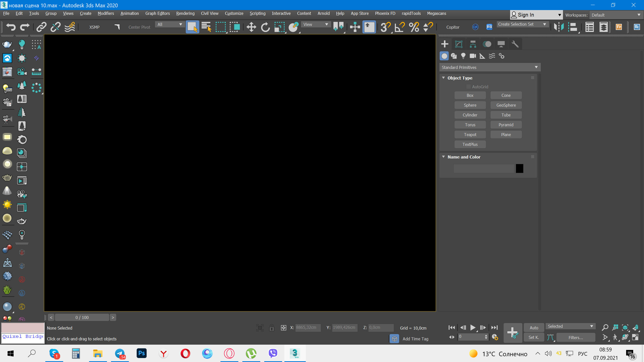Screen dimensions: 644x362
Task: Toggle the selection lock icon
Action: 272,328
